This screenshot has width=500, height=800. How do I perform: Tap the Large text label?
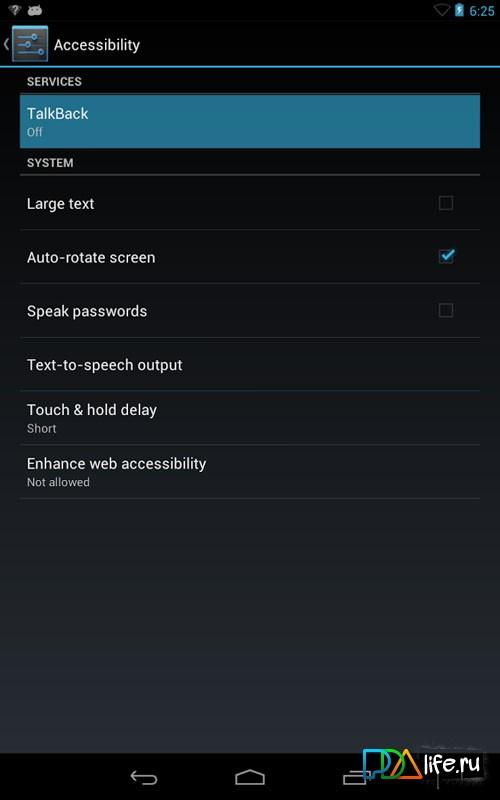pos(60,204)
